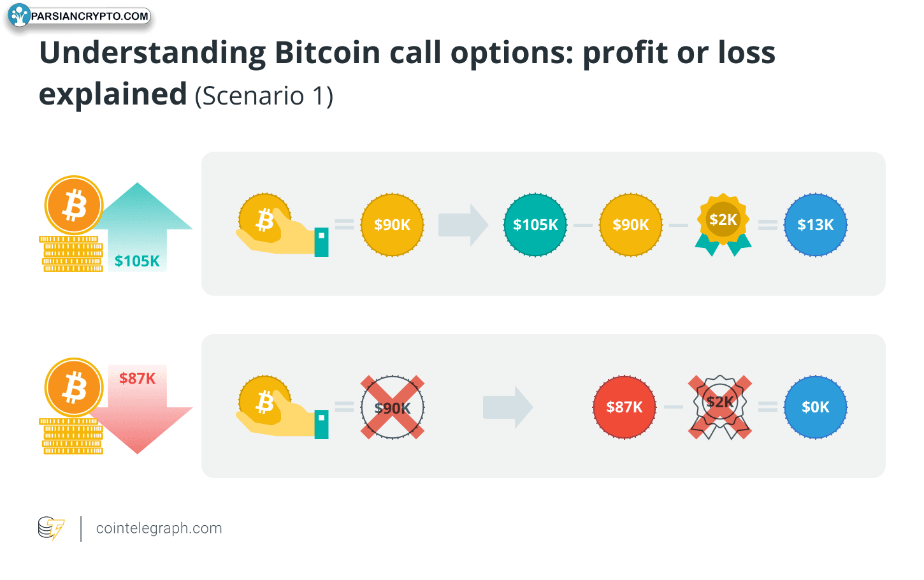Click the red $87K circle
This screenshot has height=580, width=924.
[x=624, y=407]
